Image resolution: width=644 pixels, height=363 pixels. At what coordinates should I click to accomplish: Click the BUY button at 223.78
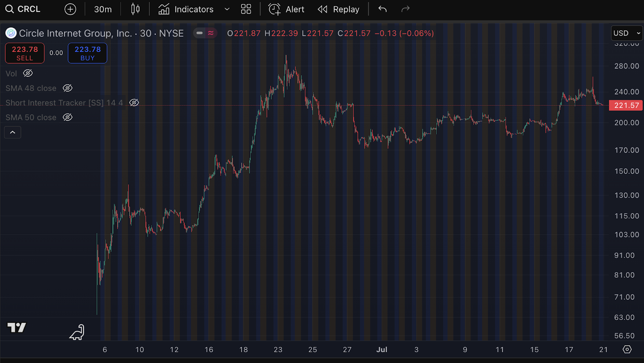[87, 53]
